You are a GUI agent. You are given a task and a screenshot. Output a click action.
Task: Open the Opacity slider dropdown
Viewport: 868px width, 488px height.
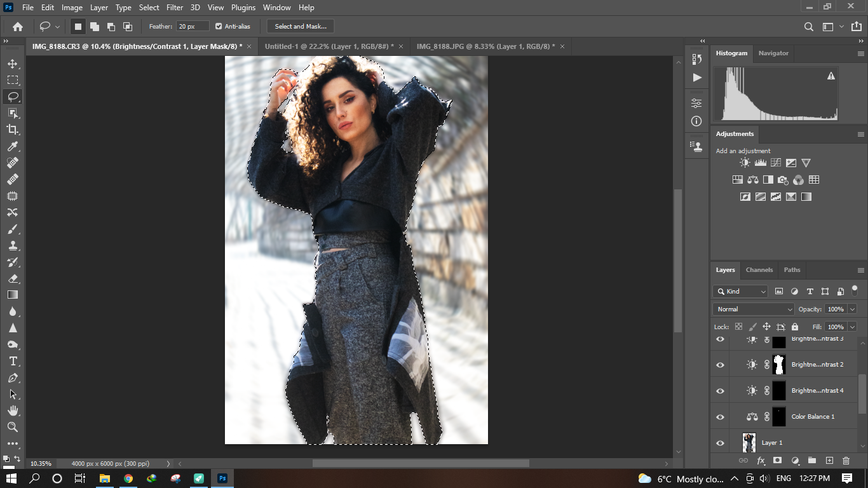[852, 309]
